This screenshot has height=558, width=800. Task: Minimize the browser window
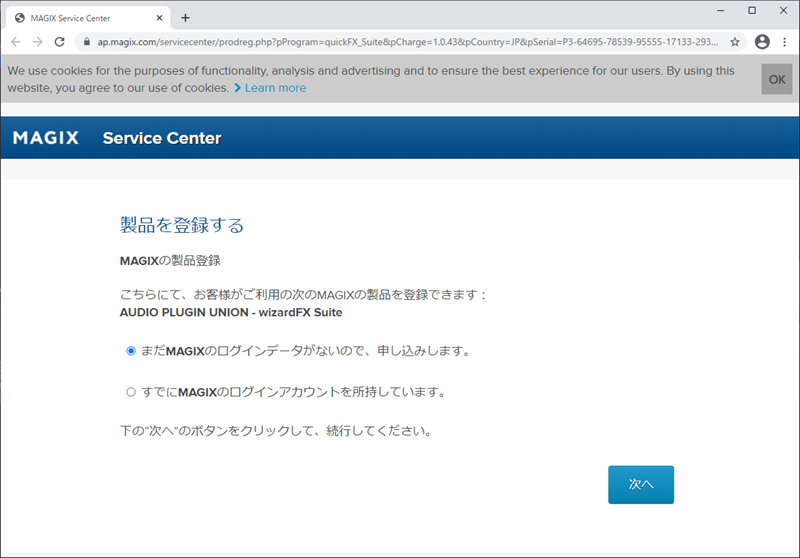(x=720, y=10)
